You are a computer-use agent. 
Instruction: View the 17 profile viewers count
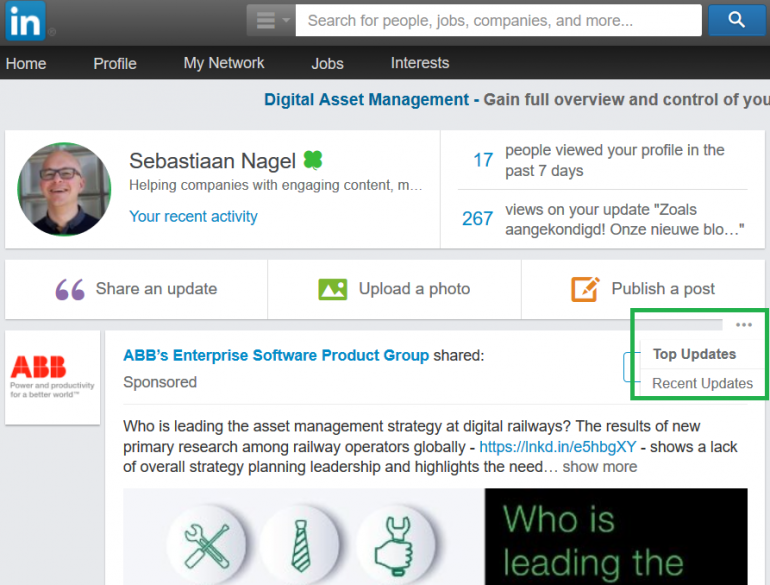click(x=483, y=160)
